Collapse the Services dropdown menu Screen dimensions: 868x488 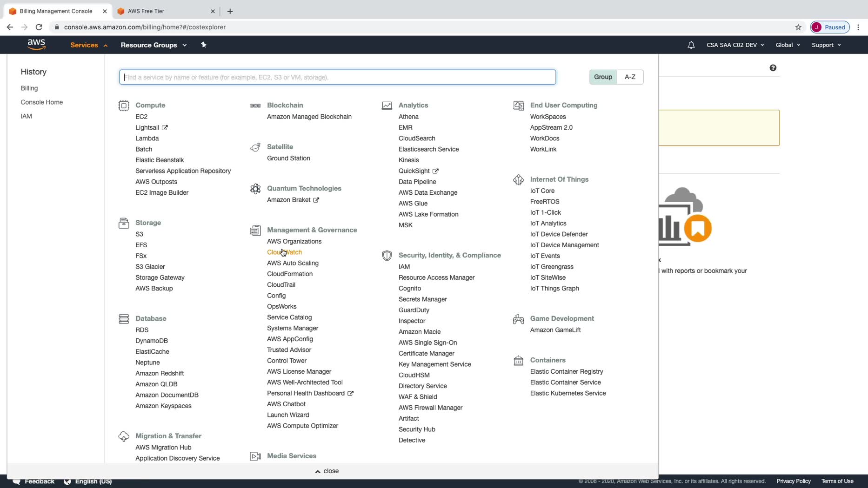[89, 45]
